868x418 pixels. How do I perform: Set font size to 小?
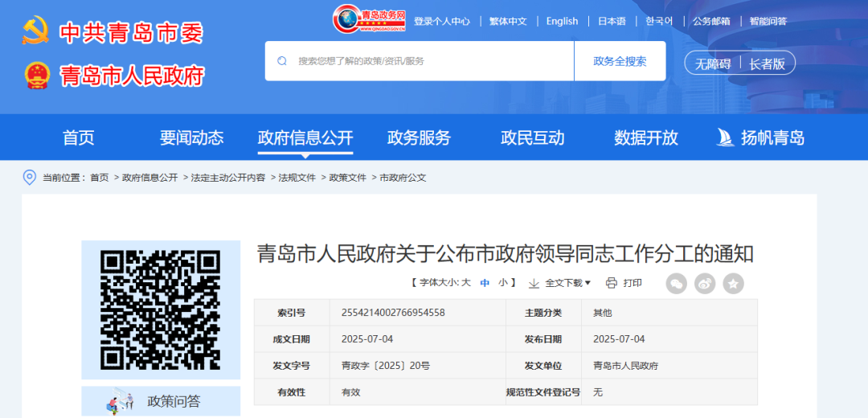[503, 283]
